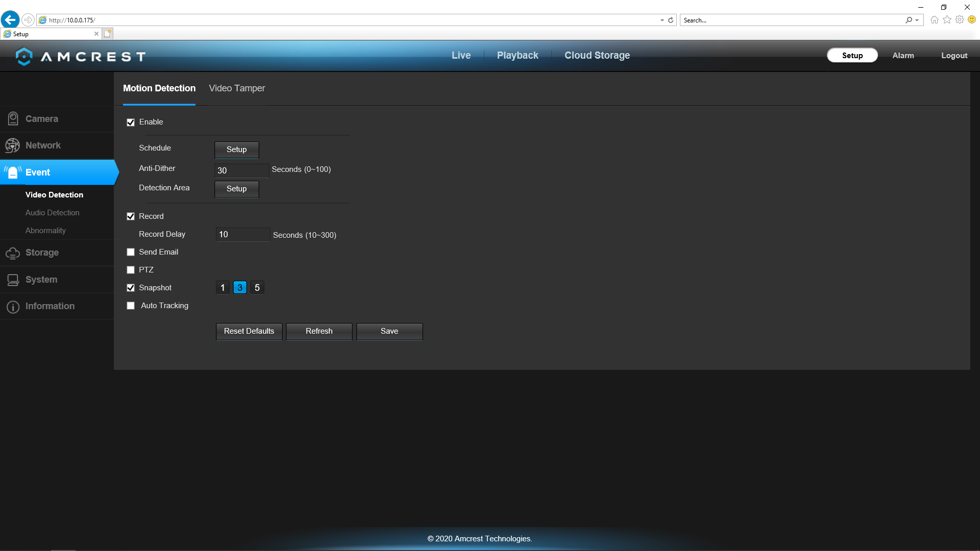Collapse the Event sidebar section
980x551 pixels.
click(x=59, y=172)
